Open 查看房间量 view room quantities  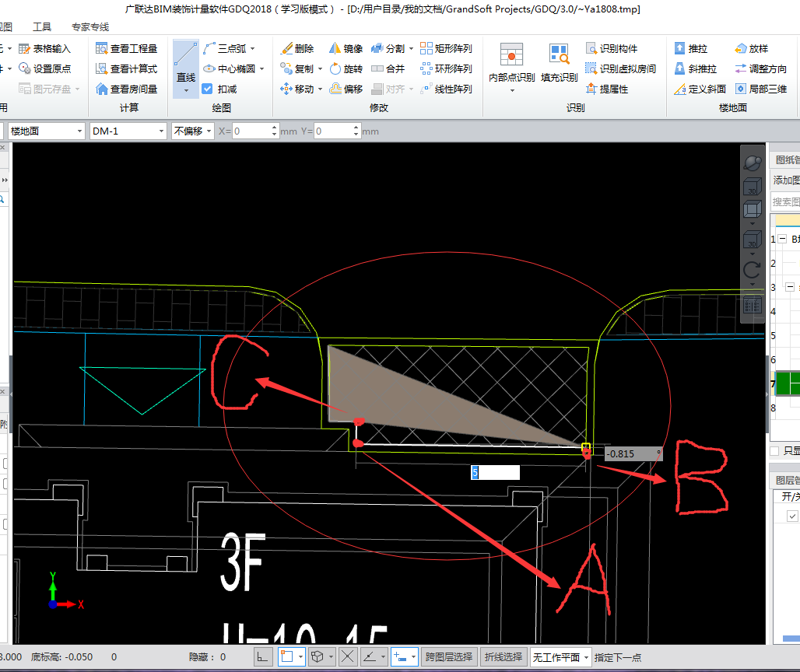pyautogui.click(x=127, y=89)
